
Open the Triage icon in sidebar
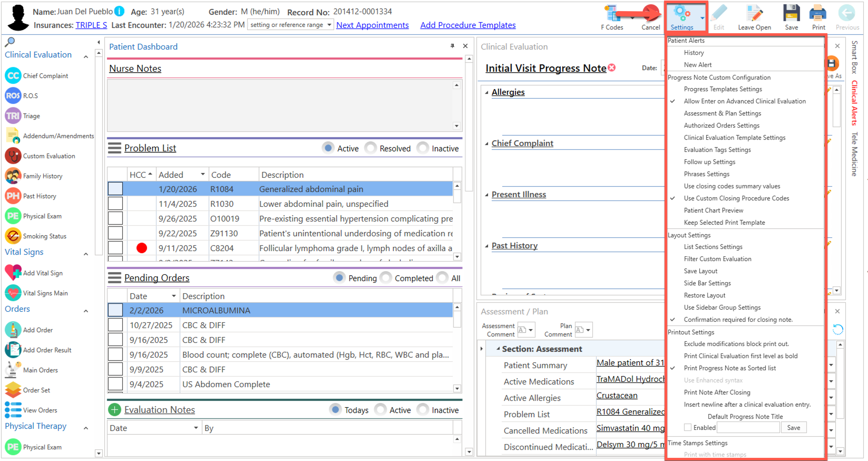coord(13,116)
